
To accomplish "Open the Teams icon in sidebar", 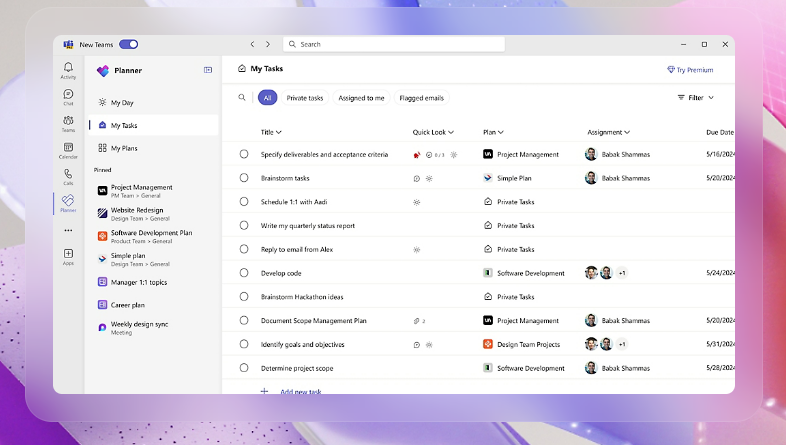I will [x=68, y=121].
